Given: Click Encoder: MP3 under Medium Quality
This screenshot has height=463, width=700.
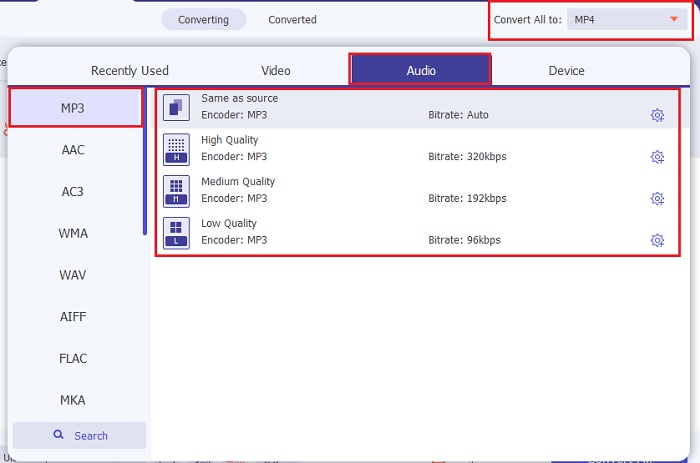Looking at the screenshot, I should click(234, 198).
